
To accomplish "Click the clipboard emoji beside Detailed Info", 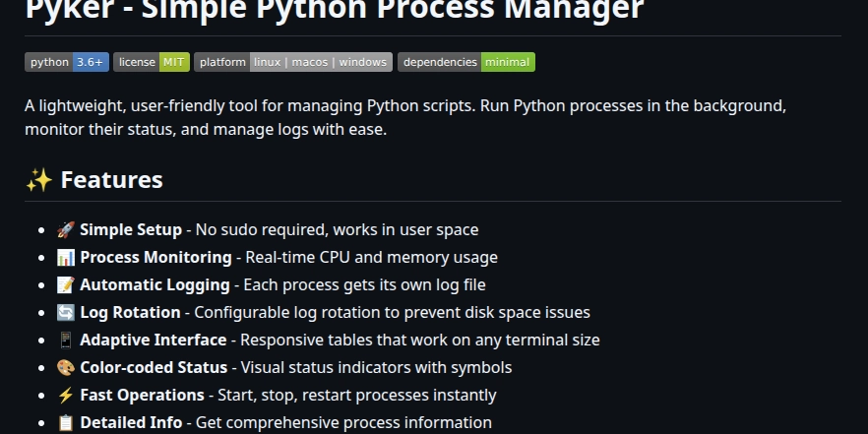I will (x=66, y=423).
